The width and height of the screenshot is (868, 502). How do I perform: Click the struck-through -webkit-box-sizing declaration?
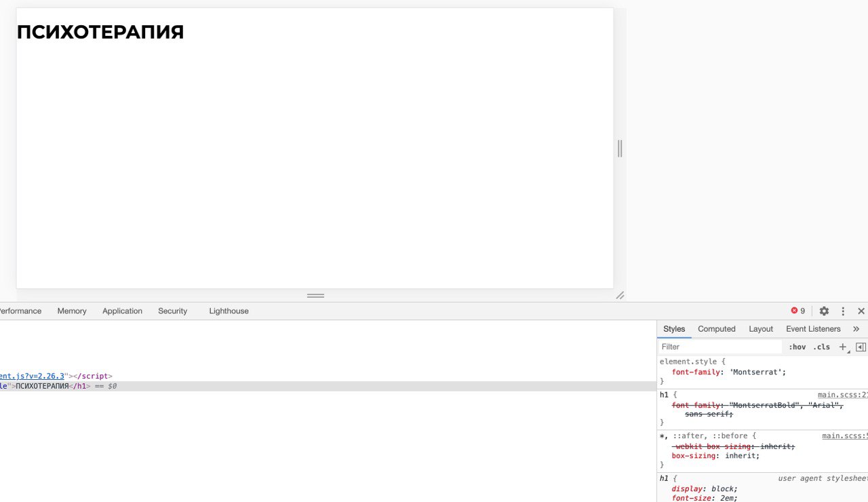732,446
